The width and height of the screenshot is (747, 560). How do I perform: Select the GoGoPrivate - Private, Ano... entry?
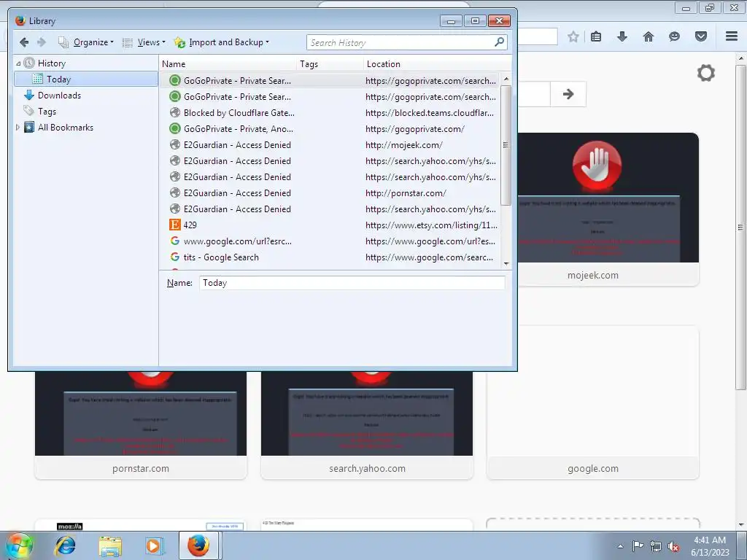coord(330,129)
